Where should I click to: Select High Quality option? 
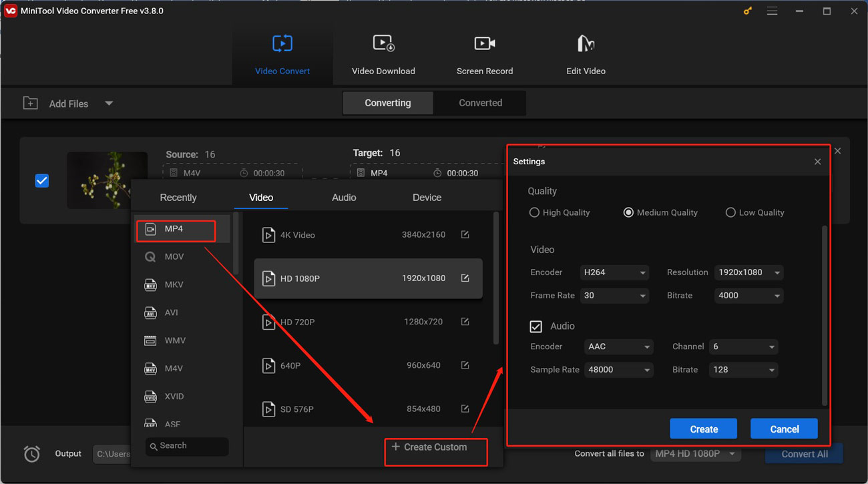[560, 212]
